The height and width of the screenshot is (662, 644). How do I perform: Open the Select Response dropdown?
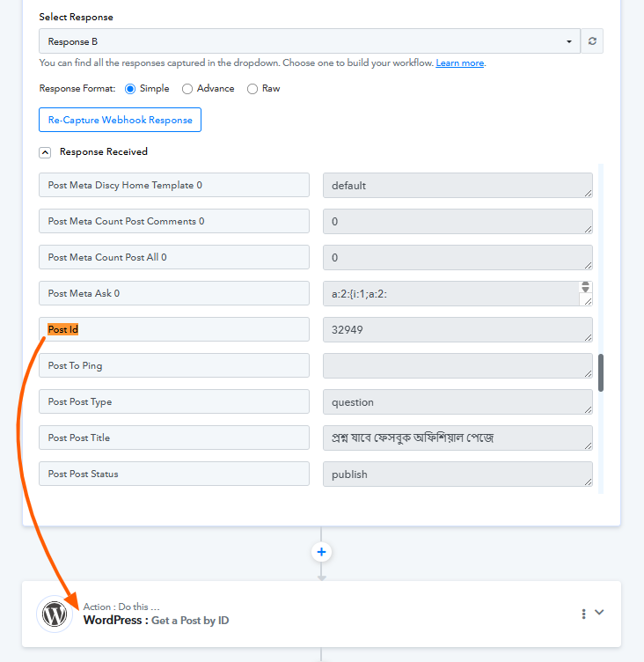(309, 41)
